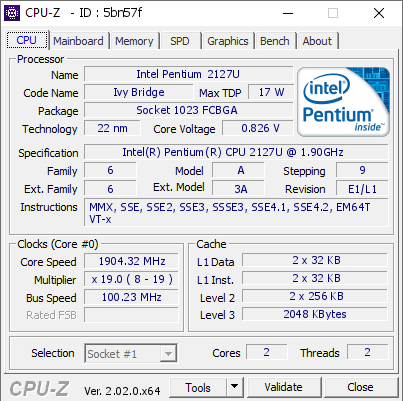
Task: Click the Level 3 cache value
Action: [x=315, y=314]
